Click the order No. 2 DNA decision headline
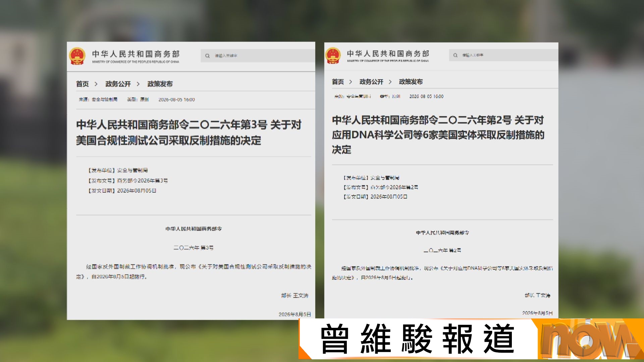This screenshot has height=362, width=644. pos(438,135)
